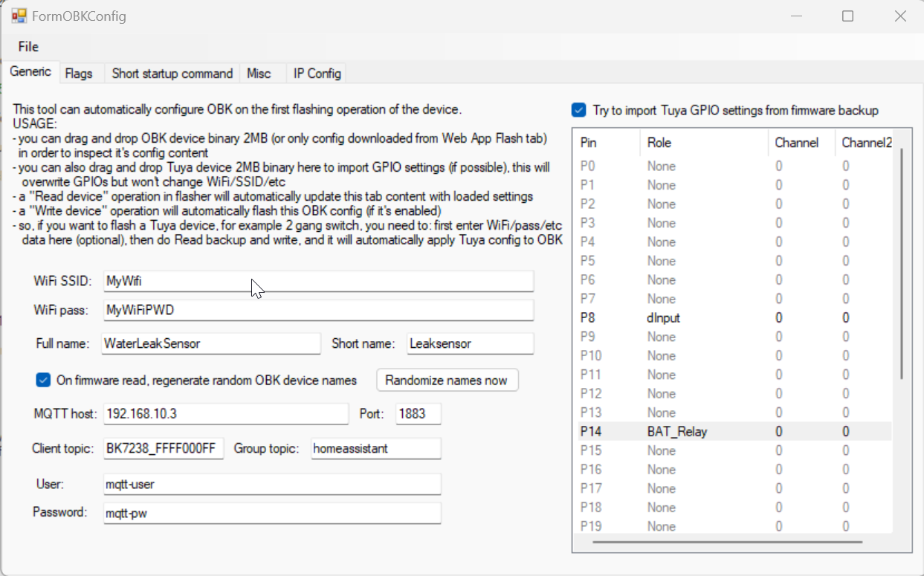Click the MQTT host field
The height and width of the screenshot is (576, 924).
pyautogui.click(x=226, y=413)
